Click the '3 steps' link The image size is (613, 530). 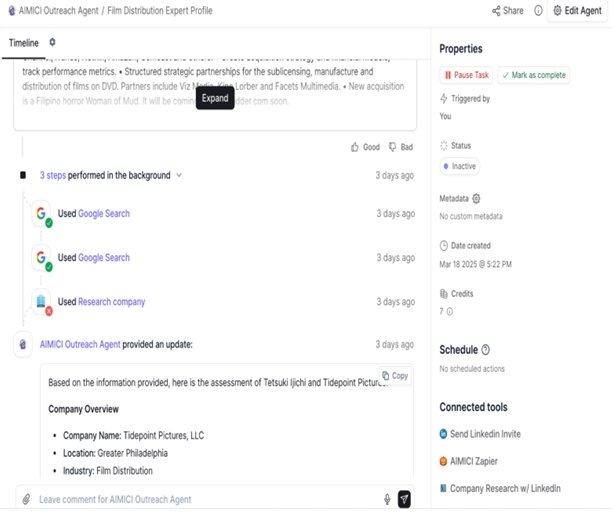(x=53, y=175)
